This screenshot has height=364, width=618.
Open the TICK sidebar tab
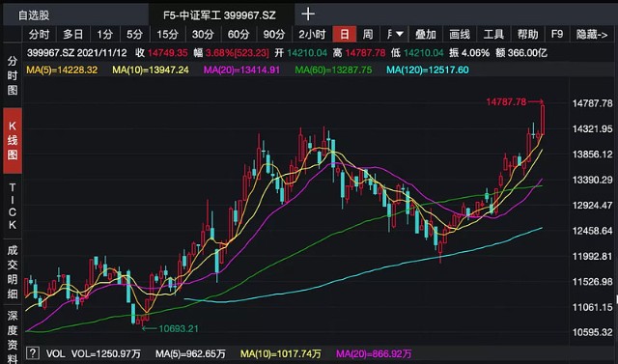(x=13, y=206)
